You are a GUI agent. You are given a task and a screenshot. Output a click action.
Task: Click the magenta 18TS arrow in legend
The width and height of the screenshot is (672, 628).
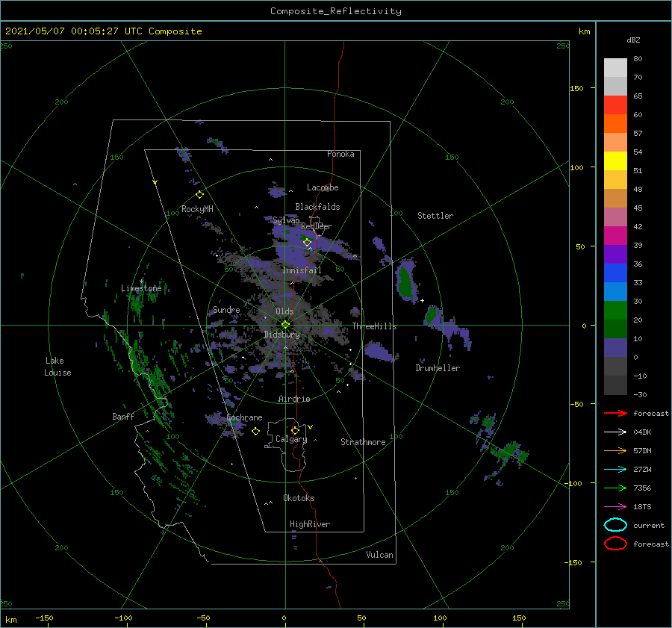click(615, 507)
